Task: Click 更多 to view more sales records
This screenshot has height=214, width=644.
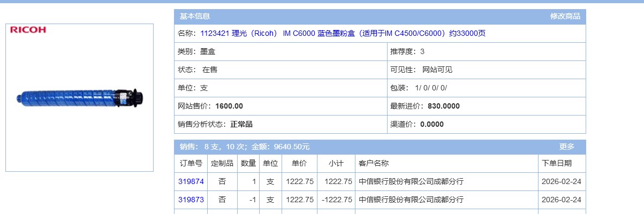Action: pyautogui.click(x=566, y=147)
